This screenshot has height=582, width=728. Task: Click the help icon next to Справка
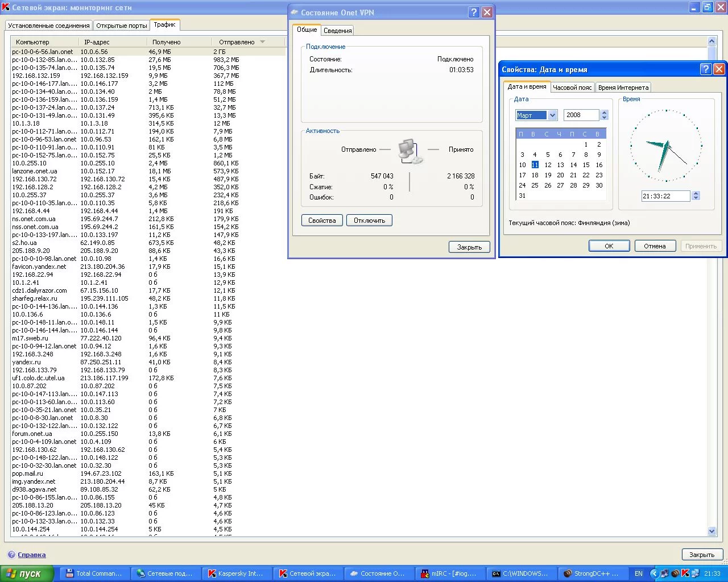click(x=11, y=555)
